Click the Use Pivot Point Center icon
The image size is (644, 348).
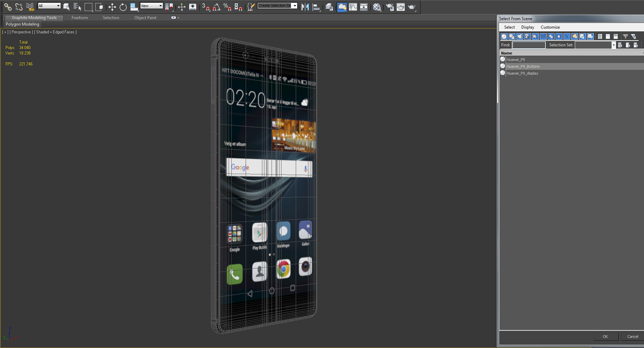point(169,7)
